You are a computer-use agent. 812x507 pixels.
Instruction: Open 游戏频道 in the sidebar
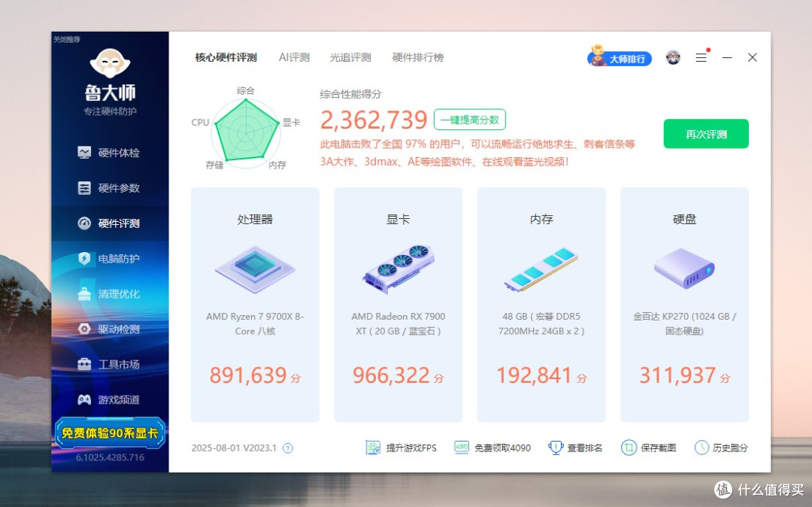[109, 399]
